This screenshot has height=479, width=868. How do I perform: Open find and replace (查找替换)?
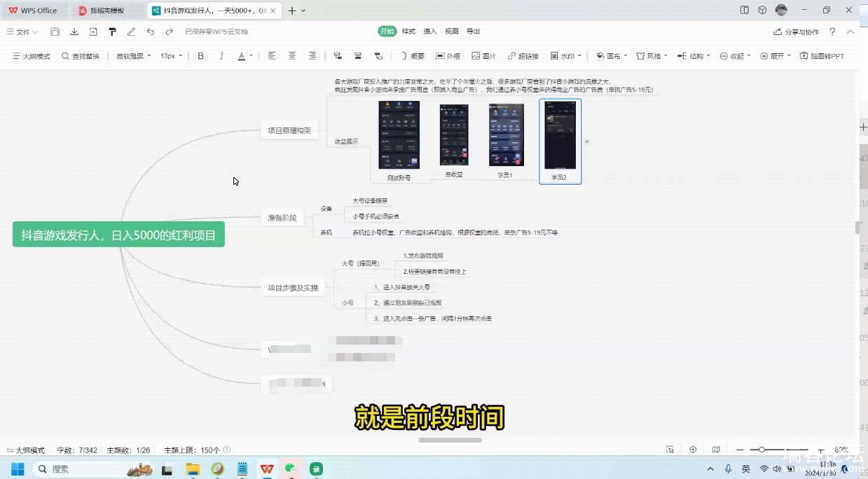[x=81, y=56]
